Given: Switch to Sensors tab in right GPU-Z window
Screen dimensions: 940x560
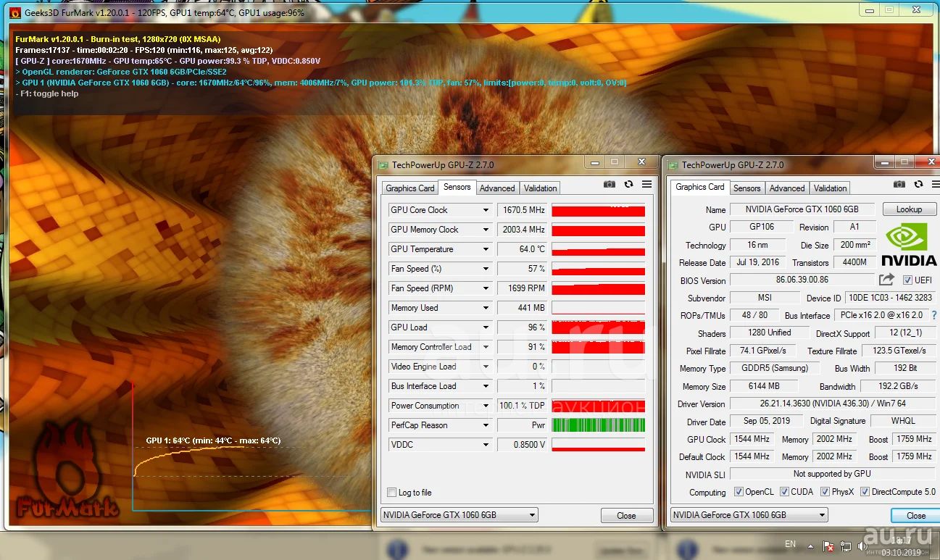Looking at the screenshot, I should 747,188.
